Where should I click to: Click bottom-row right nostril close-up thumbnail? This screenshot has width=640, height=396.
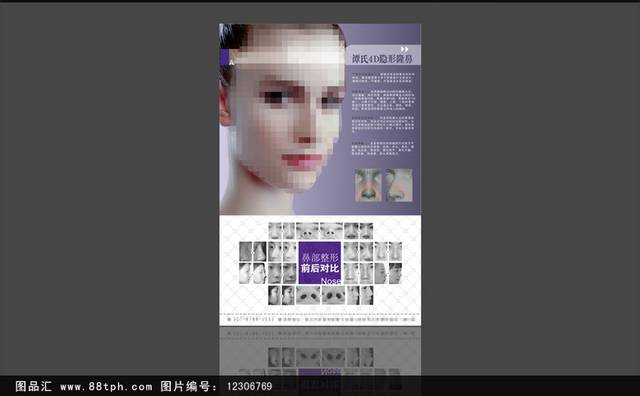pos(333,295)
